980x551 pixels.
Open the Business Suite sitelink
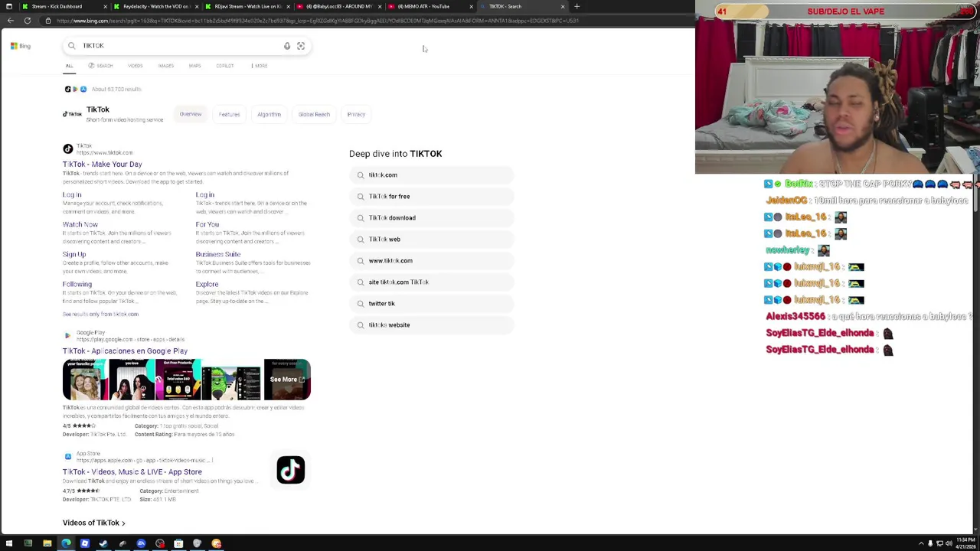pyautogui.click(x=217, y=255)
